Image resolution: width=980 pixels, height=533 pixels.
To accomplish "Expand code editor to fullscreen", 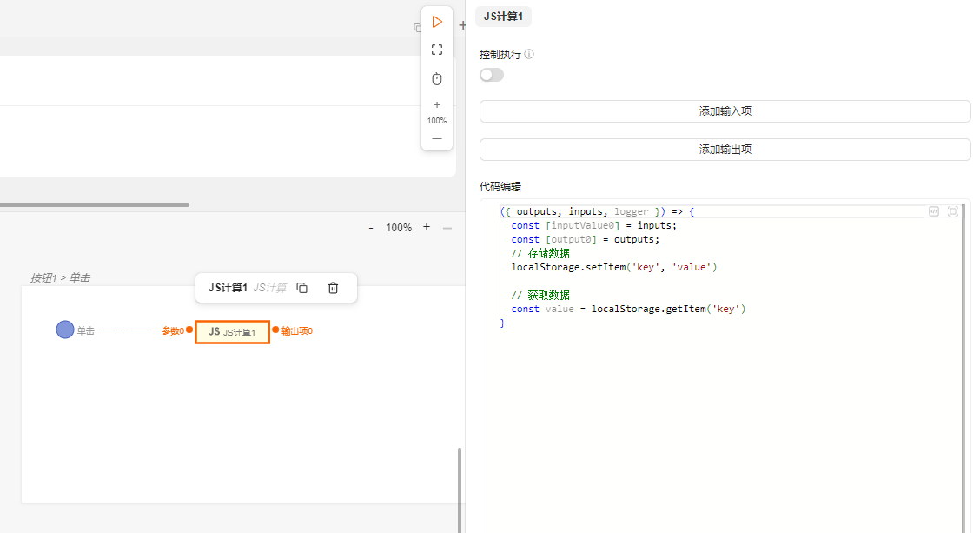I will tap(953, 211).
